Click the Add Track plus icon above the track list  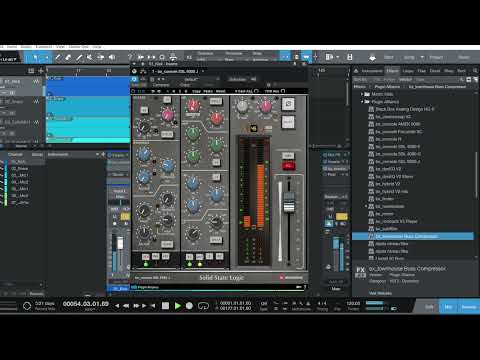pos(41,70)
